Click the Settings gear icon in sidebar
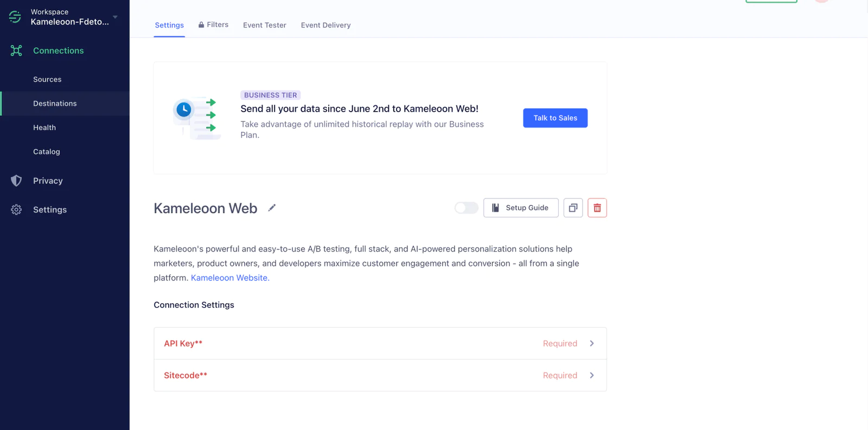Screen dimensions: 868x430 coord(16,210)
